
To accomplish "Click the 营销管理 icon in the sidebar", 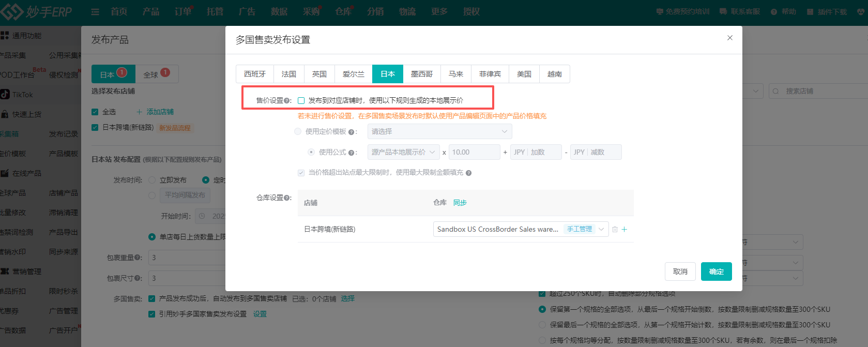I will coord(5,271).
